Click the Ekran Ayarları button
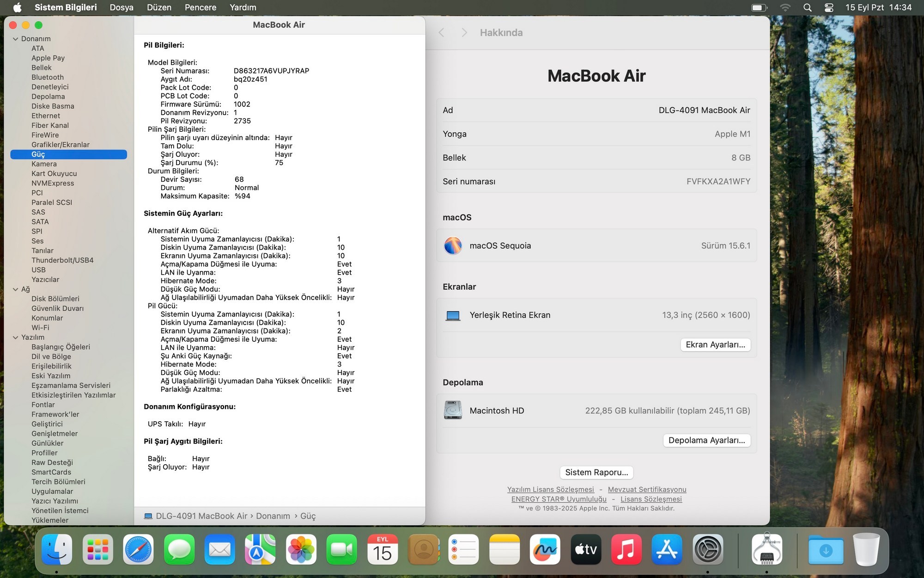 715,344
